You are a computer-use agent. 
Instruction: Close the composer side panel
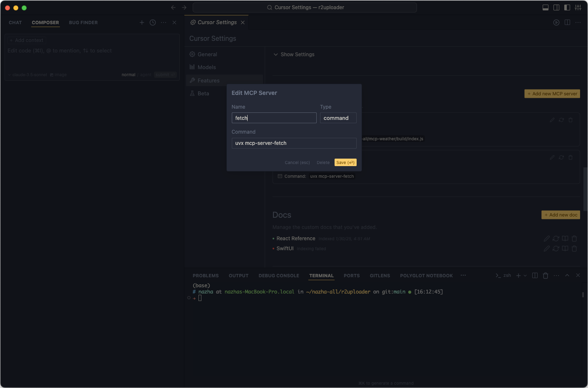(174, 22)
